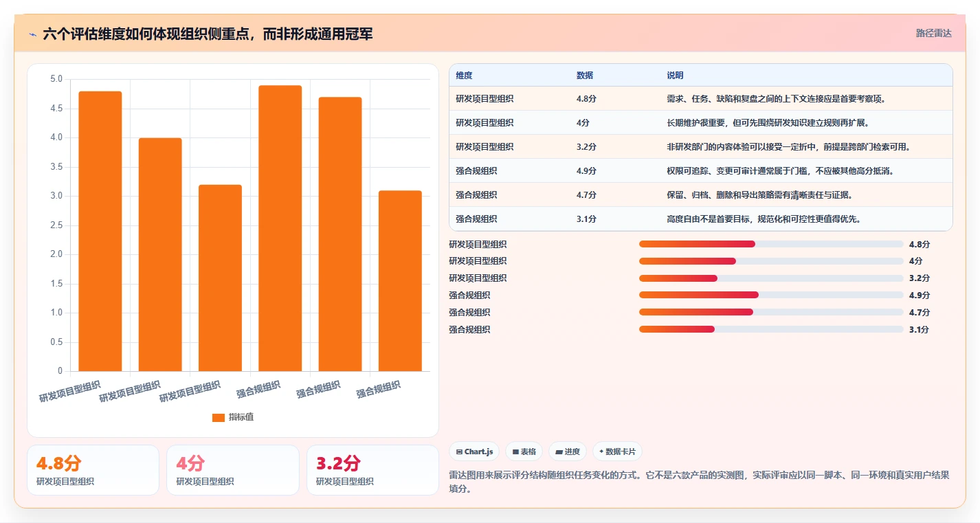Click the 5.0 tick on the y-axis

[x=56, y=79]
